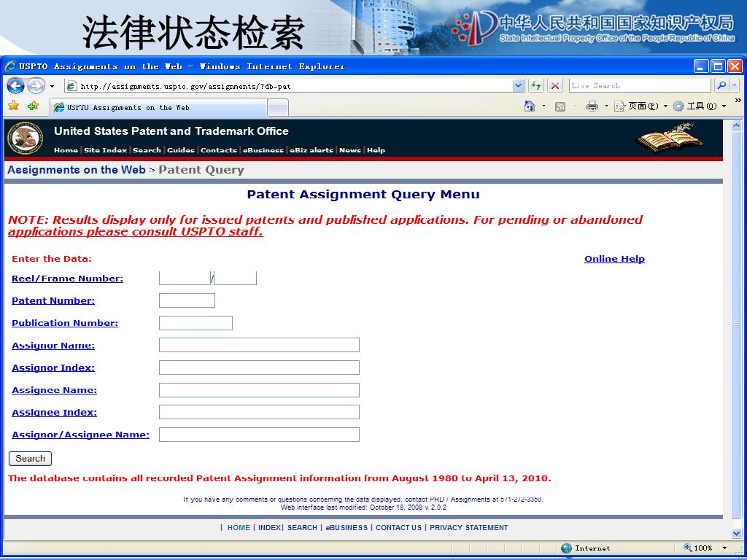Click the browser Back arrow button
The width and height of the screenshot is (747, 560).
[x=15, y=86]
